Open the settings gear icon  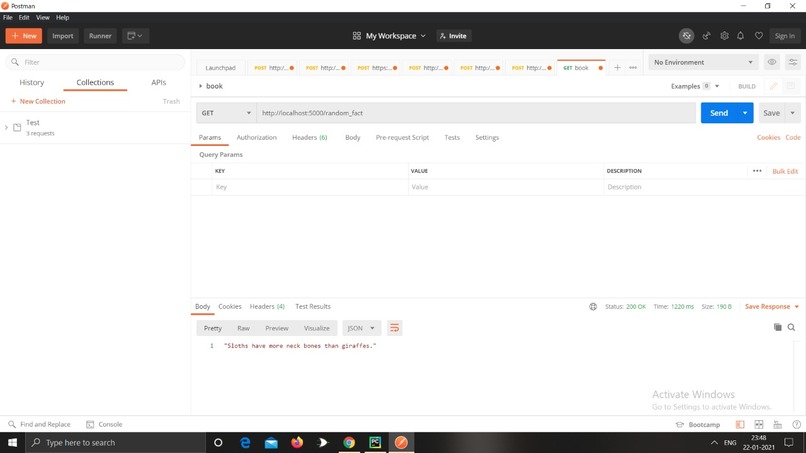click(724, 36)
